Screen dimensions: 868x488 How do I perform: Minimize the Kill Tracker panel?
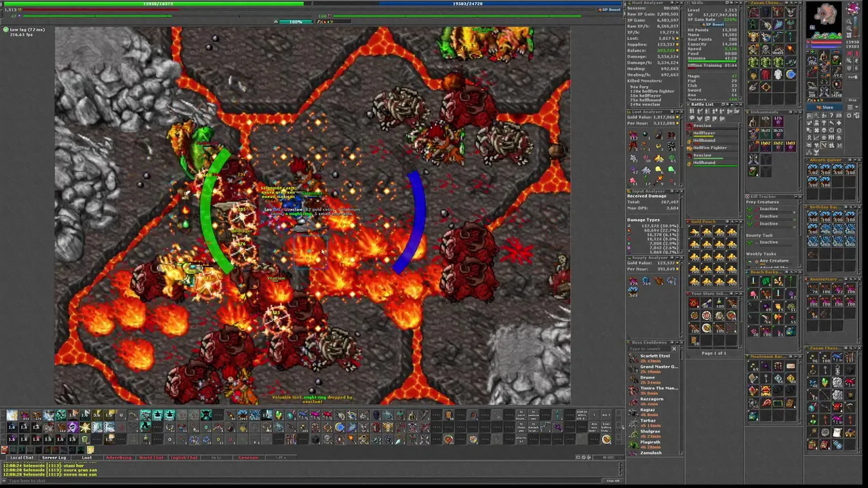pos(795,197)
